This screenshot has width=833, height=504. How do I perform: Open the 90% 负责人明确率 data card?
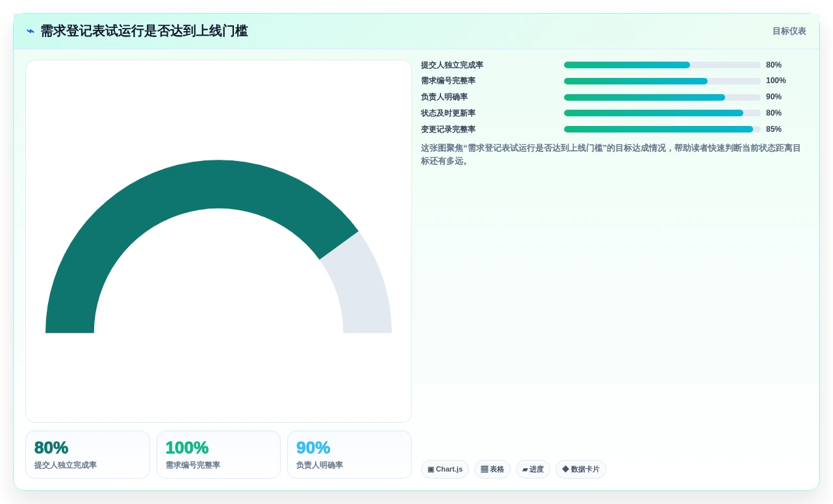[350, 455]
